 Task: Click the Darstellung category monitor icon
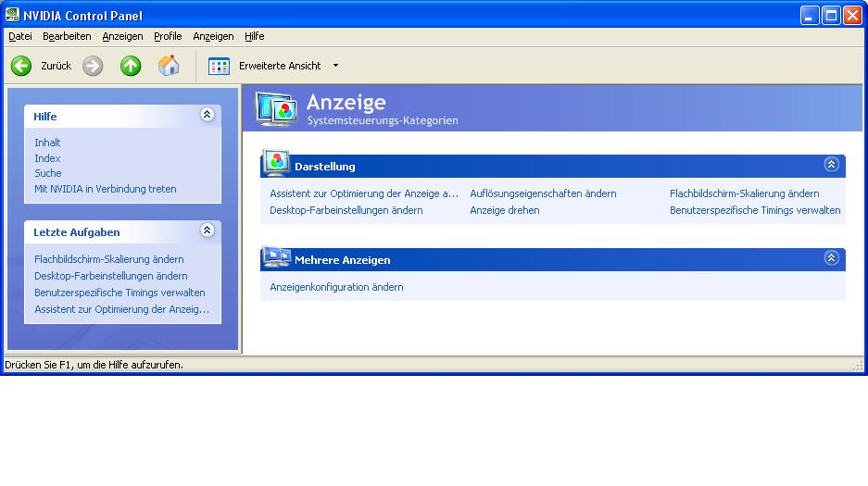click(x=276, y=165)
